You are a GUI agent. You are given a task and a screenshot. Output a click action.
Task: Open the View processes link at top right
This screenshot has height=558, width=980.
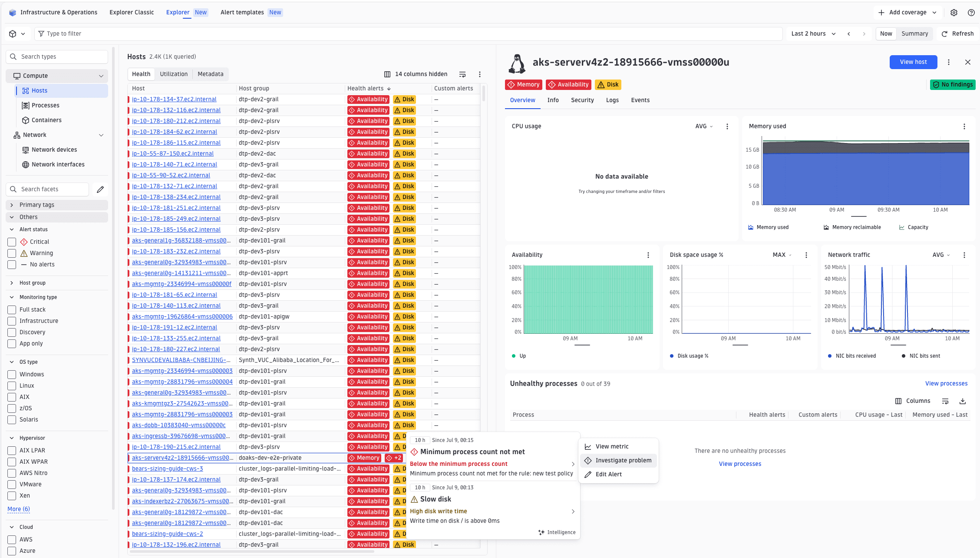click(x=946, y=384)
